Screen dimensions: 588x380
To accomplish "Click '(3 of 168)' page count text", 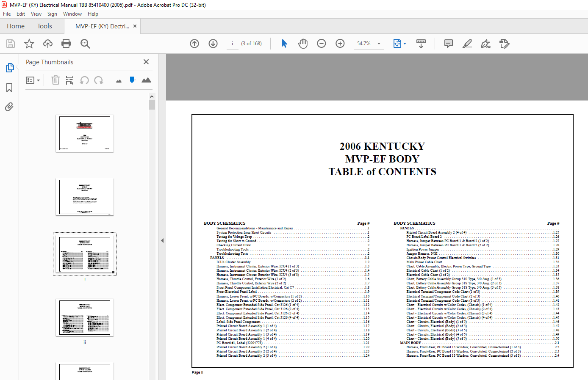I will click(x=251, y=44).
